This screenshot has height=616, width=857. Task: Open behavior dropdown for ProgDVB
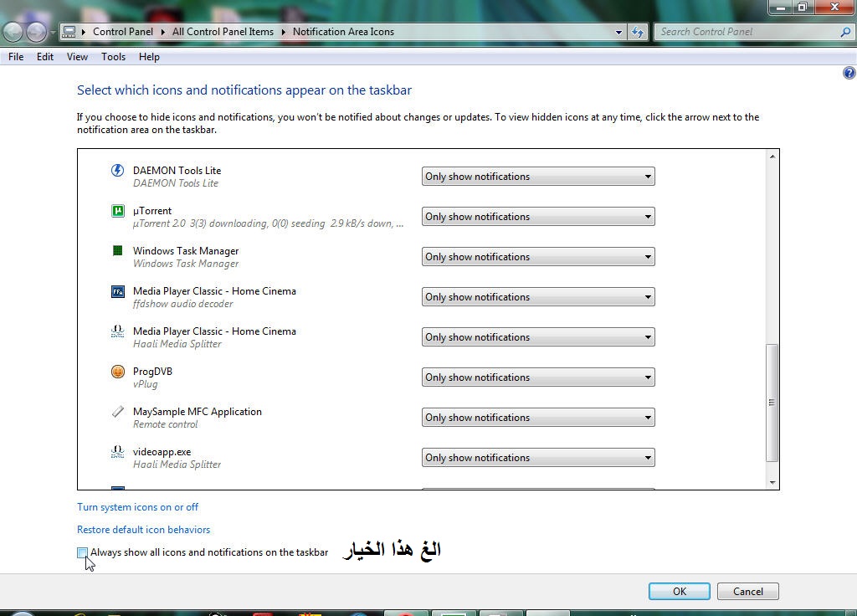538,377
